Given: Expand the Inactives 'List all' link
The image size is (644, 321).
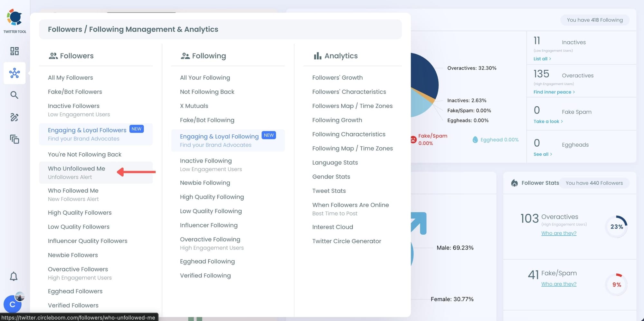Looking at the screenshot, I should [x=542, y=59].
